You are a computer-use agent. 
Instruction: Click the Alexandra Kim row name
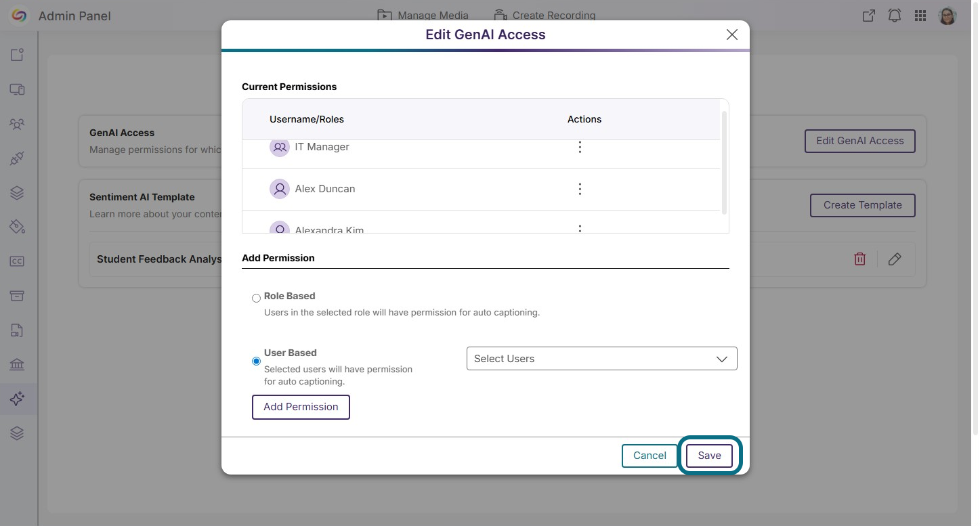[330, 229]
